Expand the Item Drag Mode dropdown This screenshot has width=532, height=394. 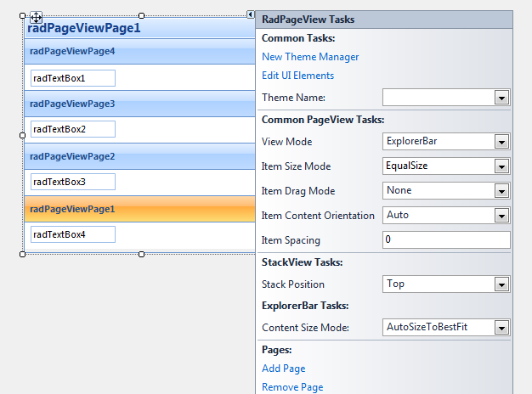click(x=501, y=191)
